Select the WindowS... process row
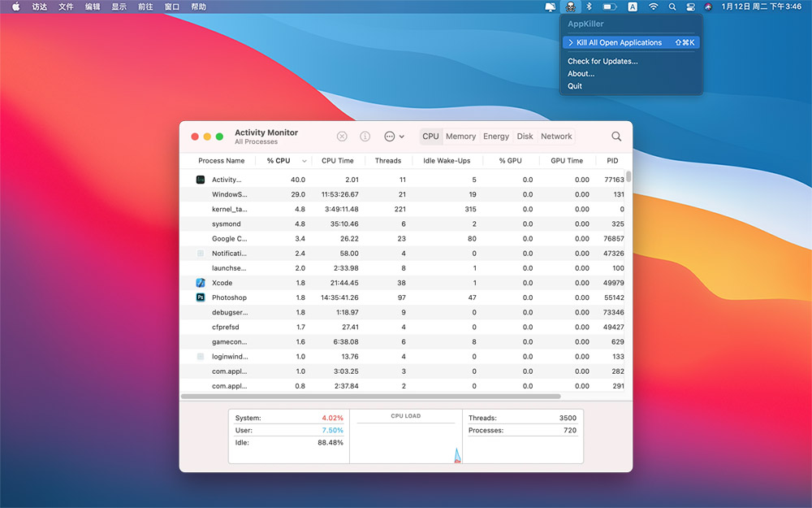Screen dimensions: 812x508 click(403, 194)
